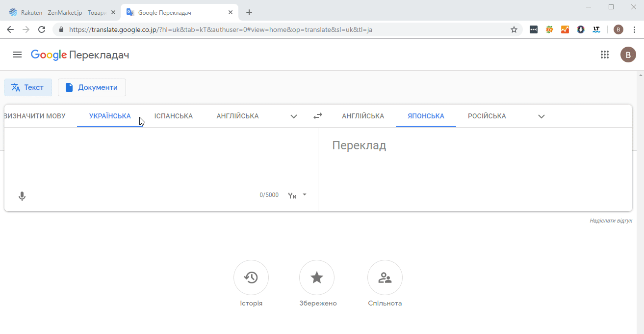Click into the source text input area

161,157
